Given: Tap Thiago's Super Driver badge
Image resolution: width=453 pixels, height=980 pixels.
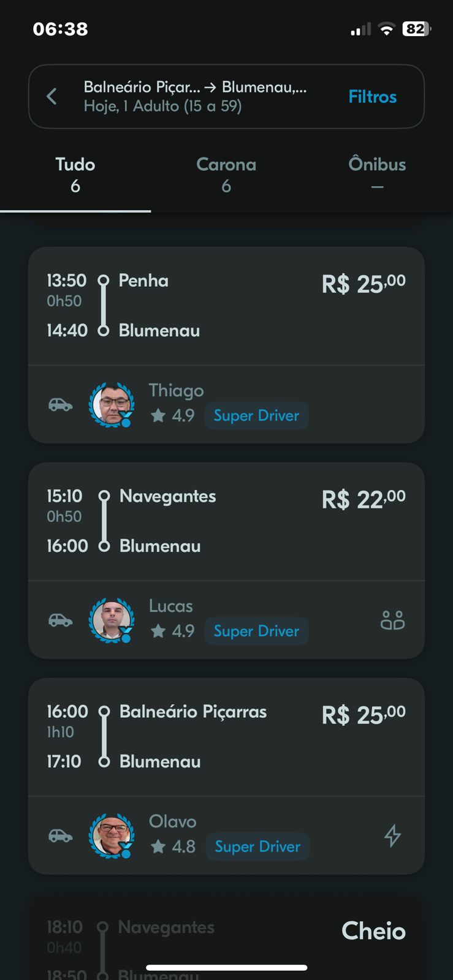Looking at the screenshot, I should [x=256, y=416].
